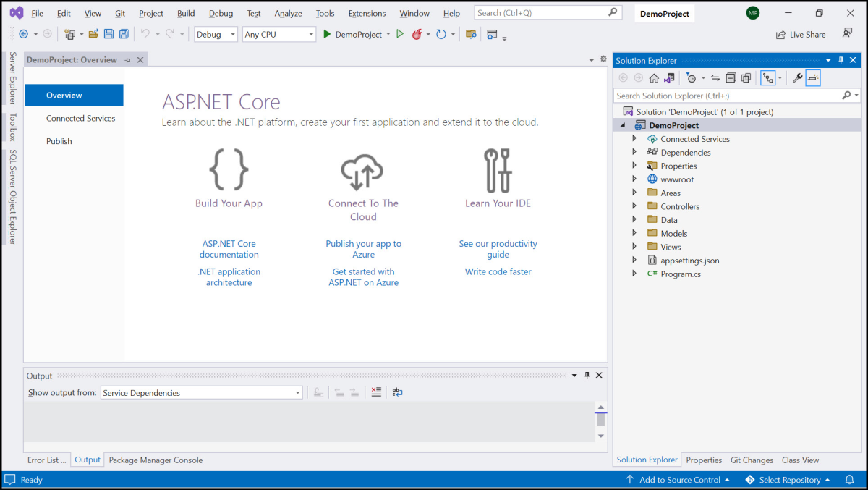The height and width of the screenshot is (490, 868).
Task: Expand the Connected Services node
Action: coord(634,138)
